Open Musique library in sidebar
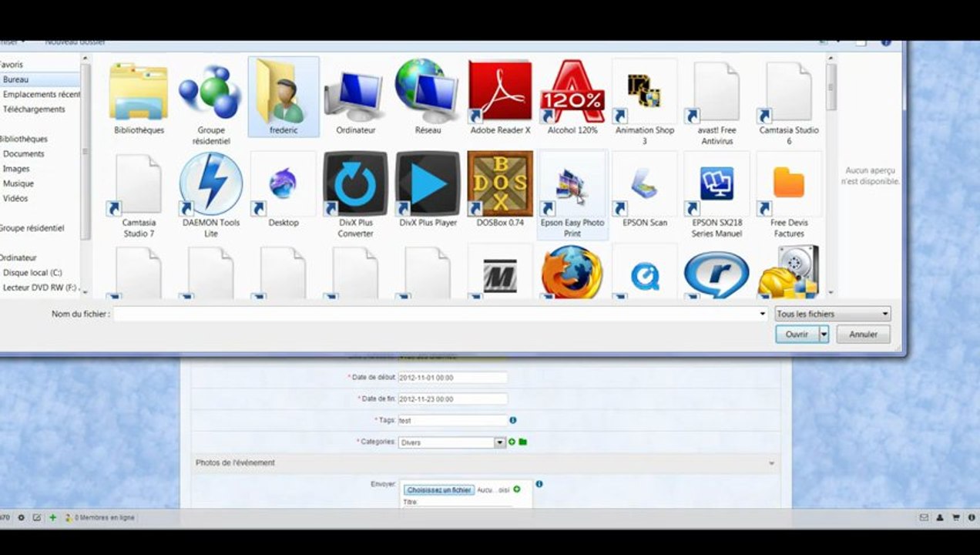Viewport: 980px width, 555px height. [18, 183]
